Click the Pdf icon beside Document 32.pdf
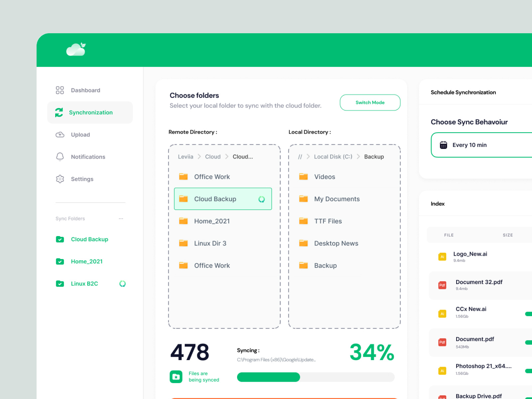 (x=442, y=285)
